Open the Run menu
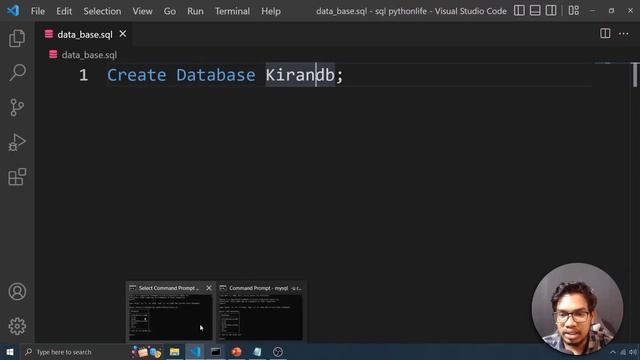 pos(195,11)
